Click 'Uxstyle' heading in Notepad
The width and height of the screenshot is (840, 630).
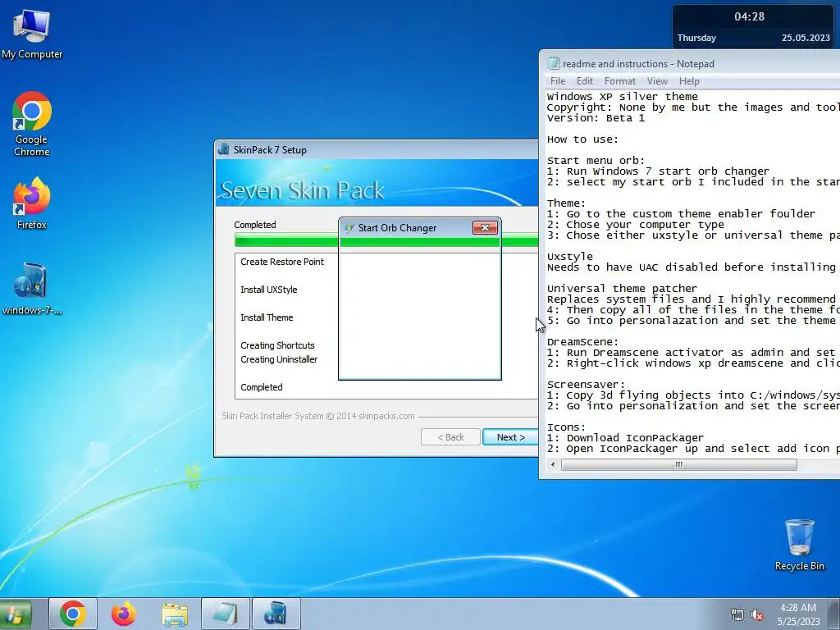[569, 257]
